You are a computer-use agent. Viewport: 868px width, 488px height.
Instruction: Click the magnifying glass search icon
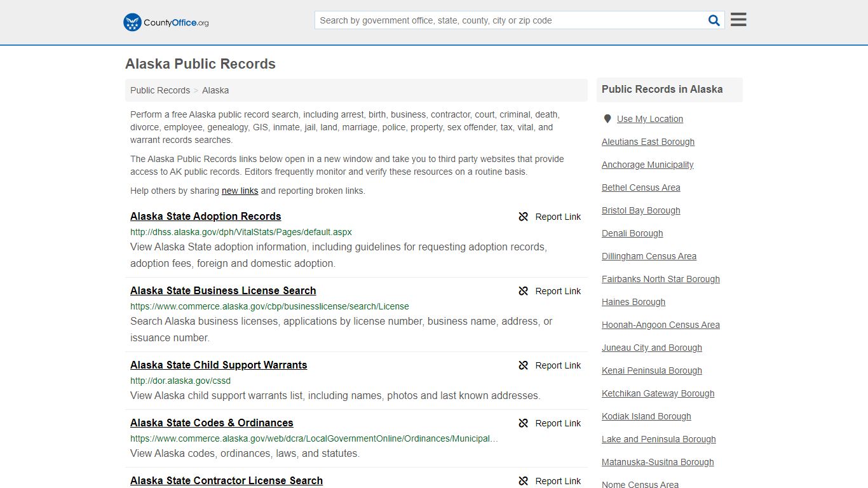[x=714, y=20]
